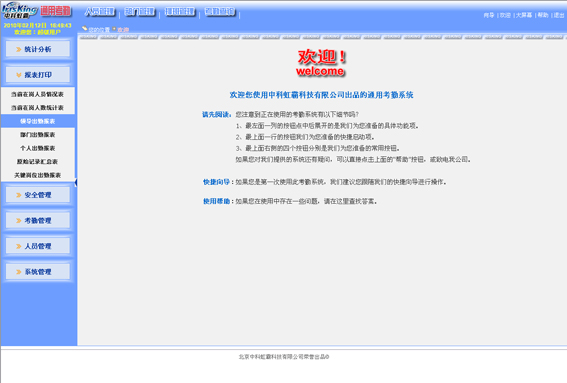Select the highlighted 领导出勤报表 item
Screen dimensions: 567x383
[38, 121]
